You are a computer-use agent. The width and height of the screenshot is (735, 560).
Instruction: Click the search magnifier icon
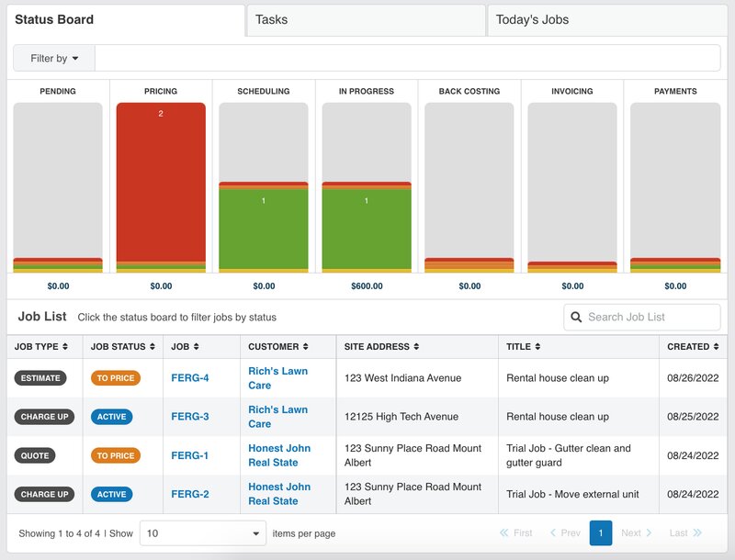tap(576, 317)
